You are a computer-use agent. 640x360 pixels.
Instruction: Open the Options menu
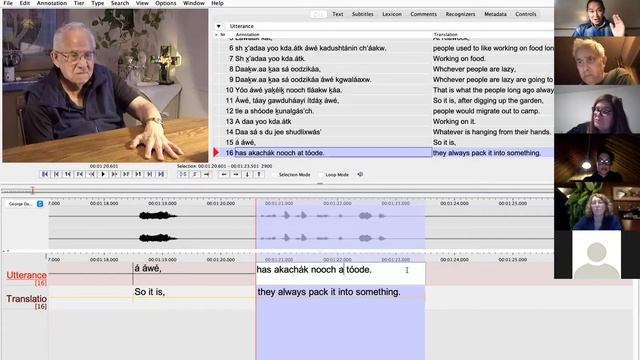point(166,3)
